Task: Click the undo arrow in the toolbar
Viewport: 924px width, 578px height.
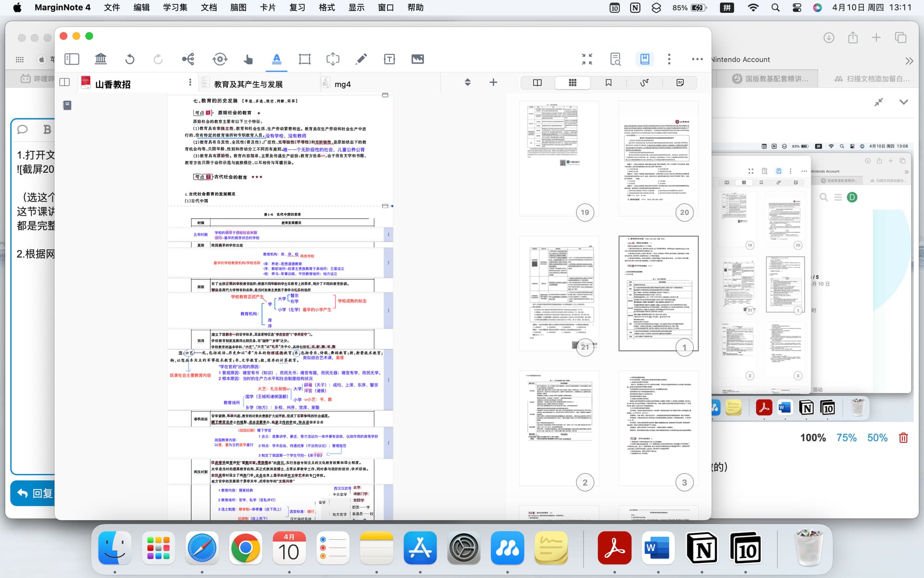Action: [x=129, y=59]
